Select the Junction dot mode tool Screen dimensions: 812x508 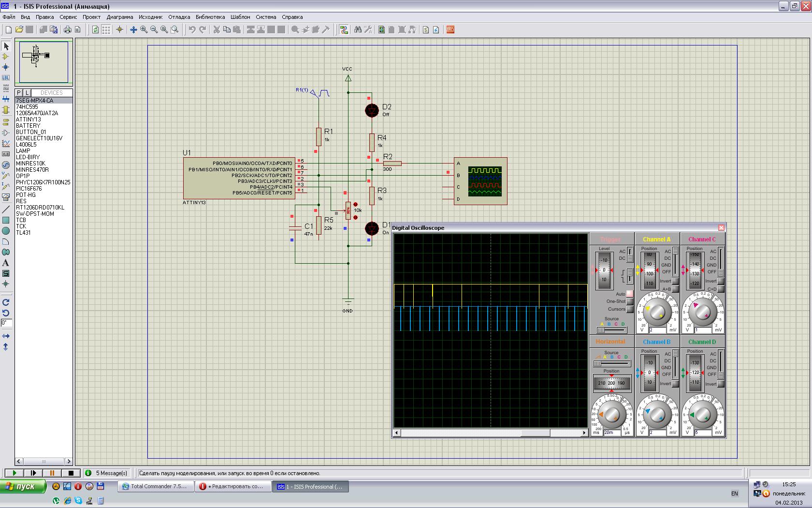(6, 67)
